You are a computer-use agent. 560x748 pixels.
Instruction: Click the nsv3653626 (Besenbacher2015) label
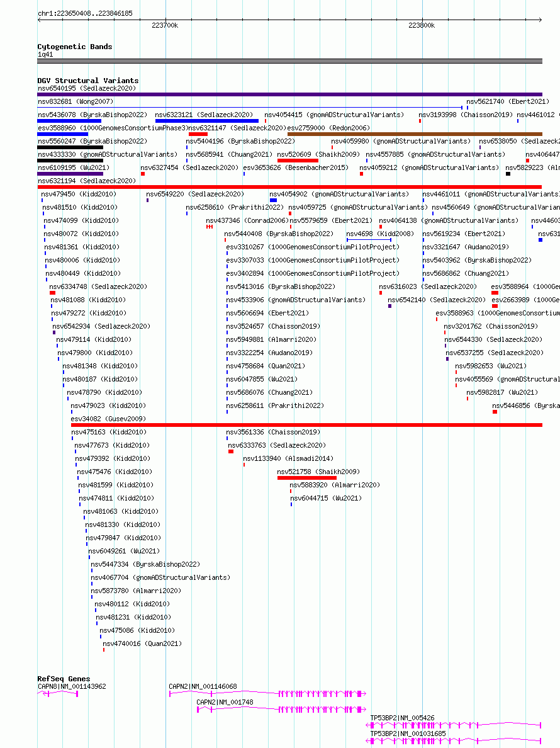click(296, 168)
